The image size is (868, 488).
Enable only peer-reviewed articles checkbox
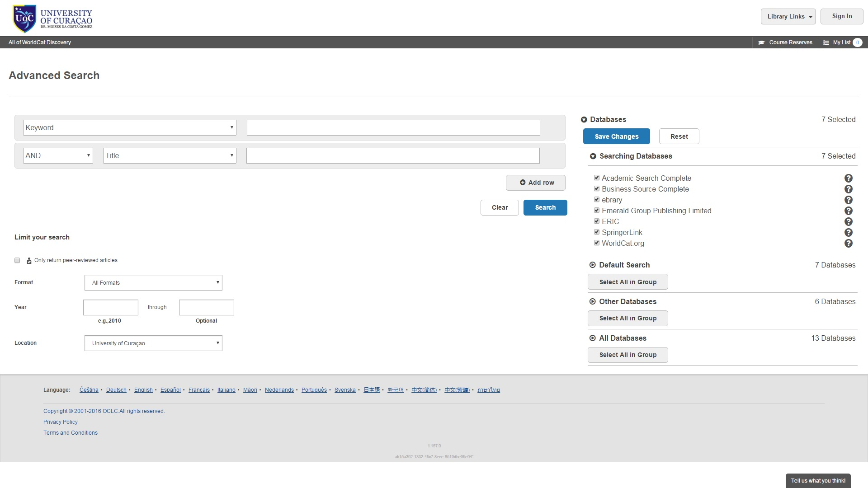(x=17, y=260)
